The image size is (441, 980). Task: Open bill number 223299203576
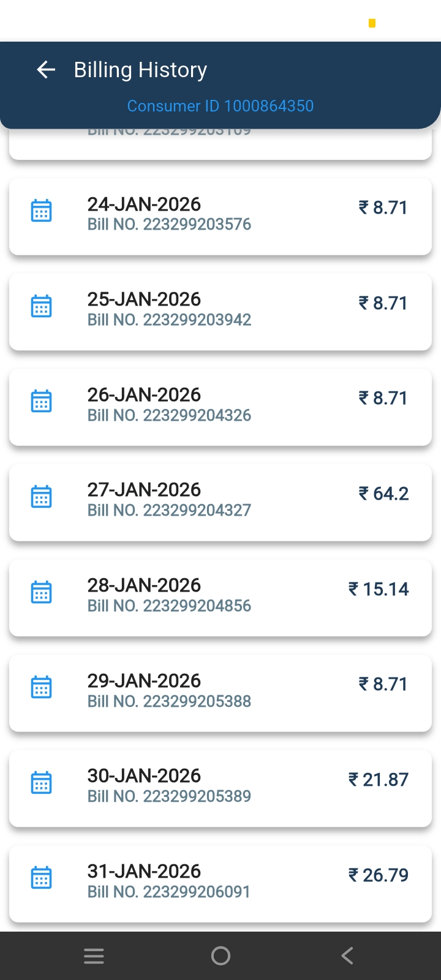coord(169,225)
